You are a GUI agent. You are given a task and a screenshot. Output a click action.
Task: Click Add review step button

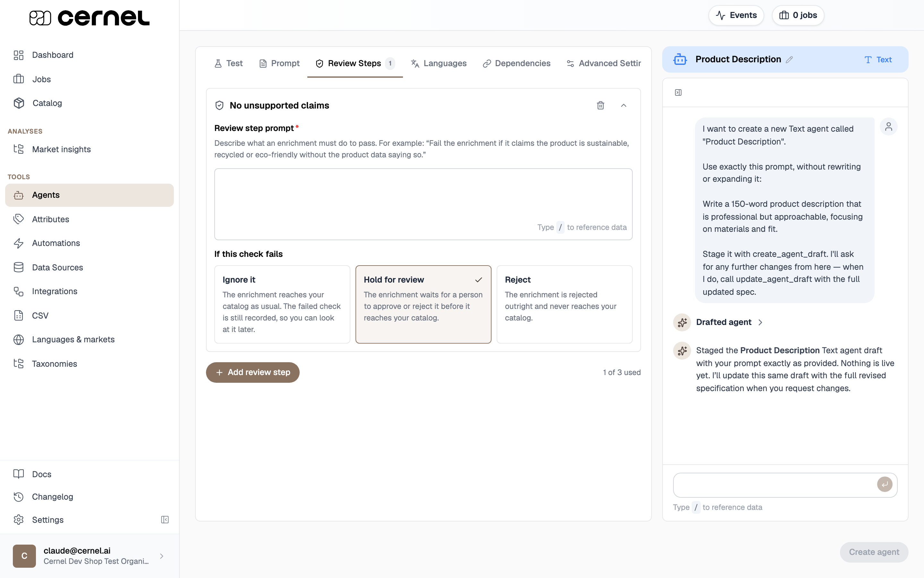(x=253, y=372)
